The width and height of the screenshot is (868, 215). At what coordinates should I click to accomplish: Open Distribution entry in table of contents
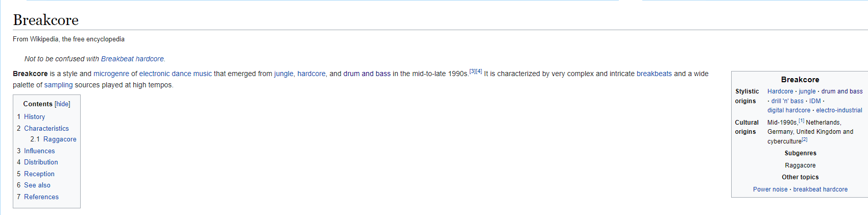41,162
